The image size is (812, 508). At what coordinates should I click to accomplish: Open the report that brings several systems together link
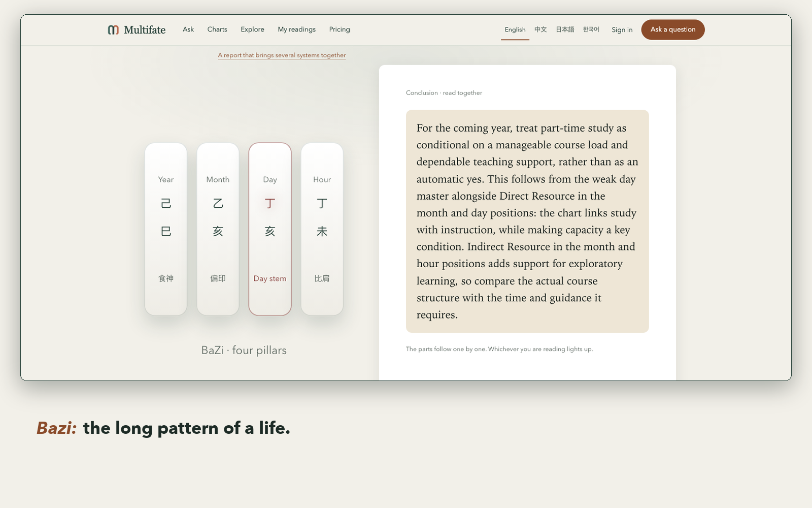coord(282,55)
